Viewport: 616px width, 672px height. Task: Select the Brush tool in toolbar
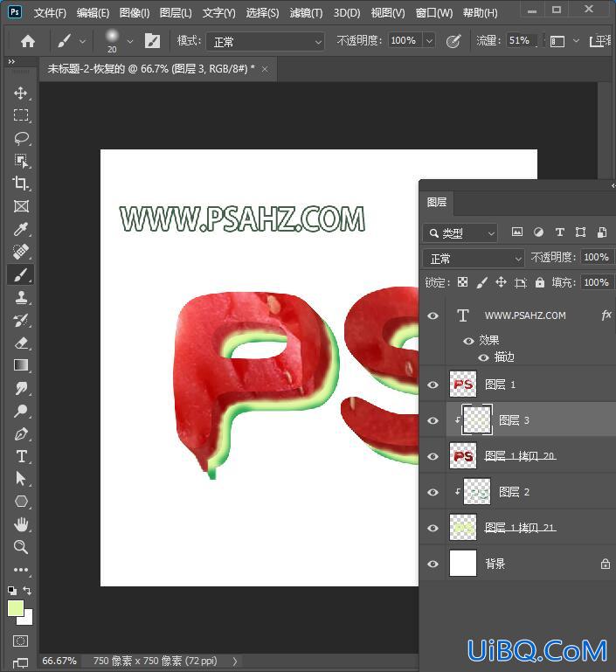pyautogui.click(x=21, y=274)
